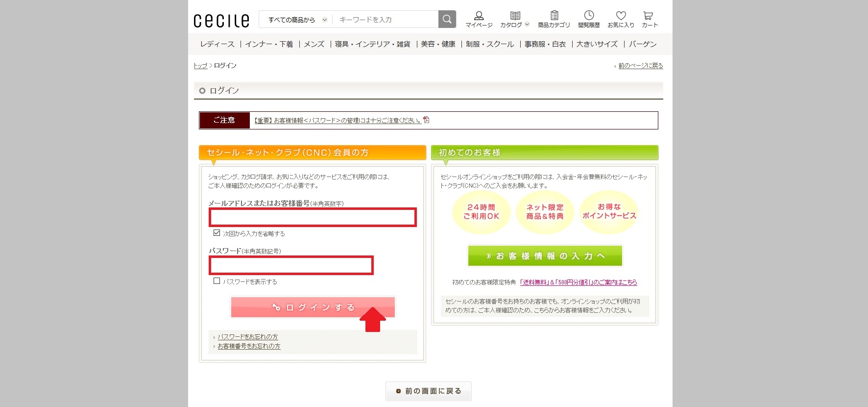This screenshot has width=868, height=407.
Task: Select インナー・下着 menu item
Action: [269, 44]
